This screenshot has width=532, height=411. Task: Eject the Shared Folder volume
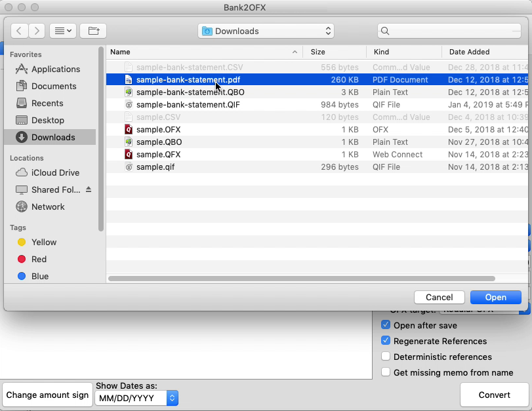coord(89,189)
